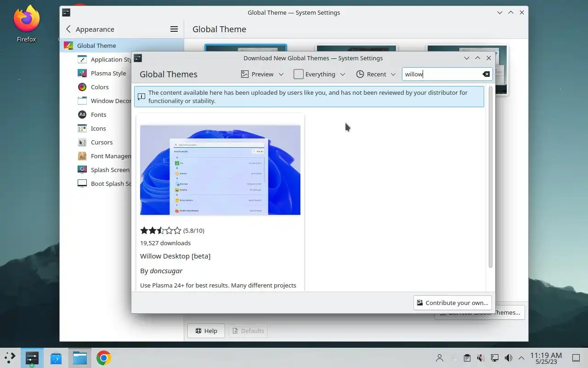Image resolution: width=588 pixels, height=368 pixels.
Task: Open the application launcher in the taskbar
Action: click(10, 358)
